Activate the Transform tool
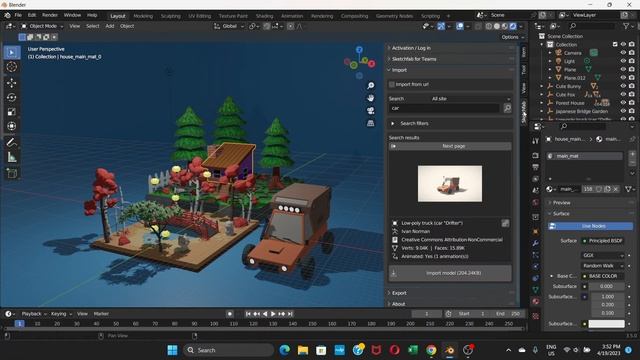Viewport: 640px width, 360px height. [x=12, y=126]
